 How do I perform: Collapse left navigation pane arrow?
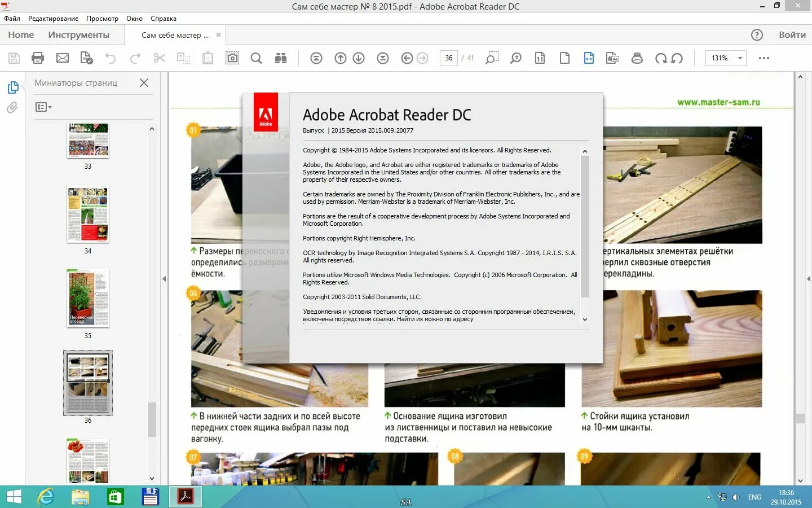coord(164,279)
